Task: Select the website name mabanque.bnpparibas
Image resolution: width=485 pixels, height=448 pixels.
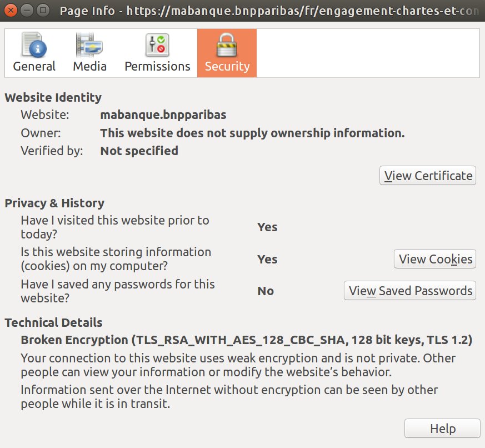Action: [x=163, y=115]
